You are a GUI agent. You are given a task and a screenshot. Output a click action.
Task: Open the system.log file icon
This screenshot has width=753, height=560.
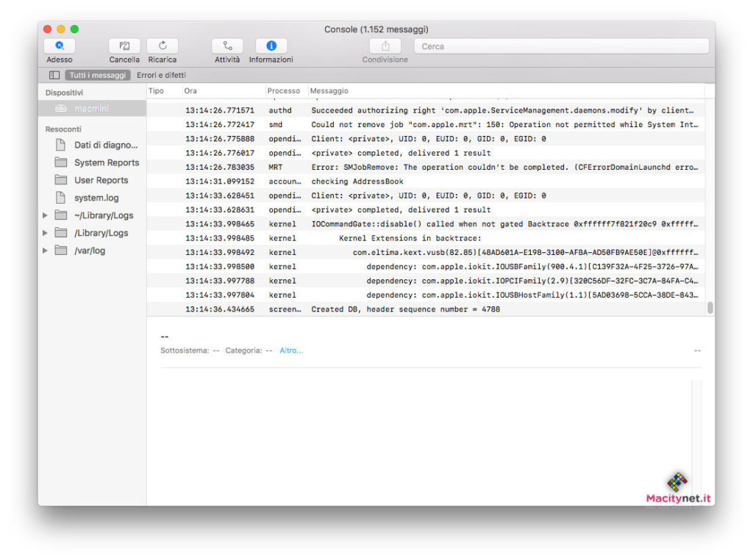[61, 198]
